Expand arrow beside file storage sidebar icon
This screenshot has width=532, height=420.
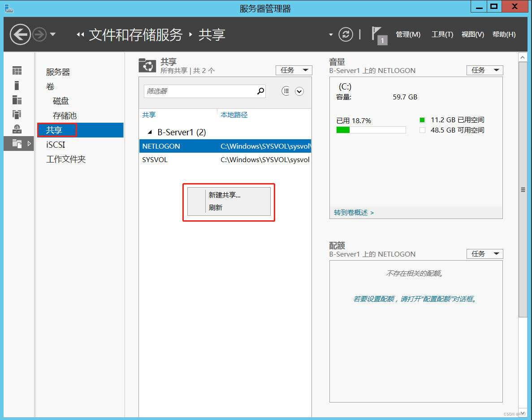(x=30, y=144)
